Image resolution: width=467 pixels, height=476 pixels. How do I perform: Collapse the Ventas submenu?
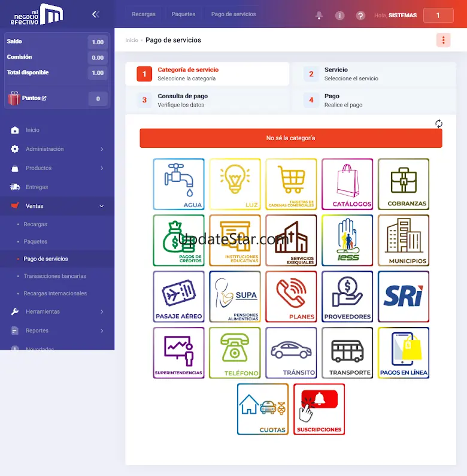(x=57, y=206)
